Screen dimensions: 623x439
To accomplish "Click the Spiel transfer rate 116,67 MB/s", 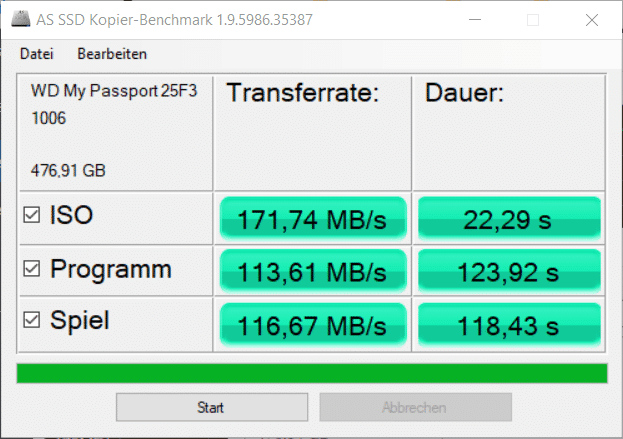I will [x=312, y=325].
